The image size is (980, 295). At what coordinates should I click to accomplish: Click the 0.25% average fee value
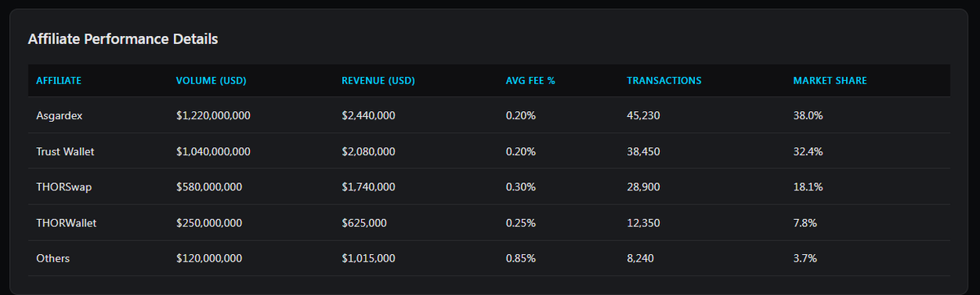pyautogui.click(x=521, y=222)
